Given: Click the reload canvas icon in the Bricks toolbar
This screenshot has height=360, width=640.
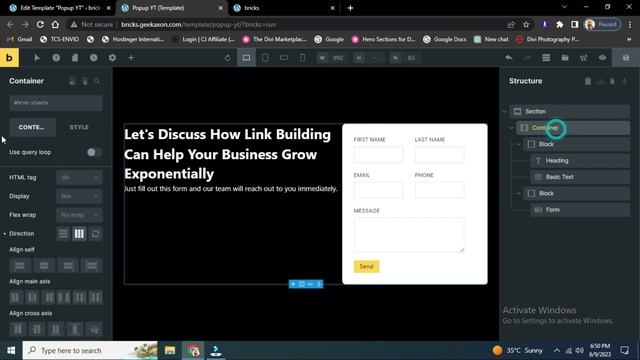Looking at the screenshot, I should [x=227, y=58].
